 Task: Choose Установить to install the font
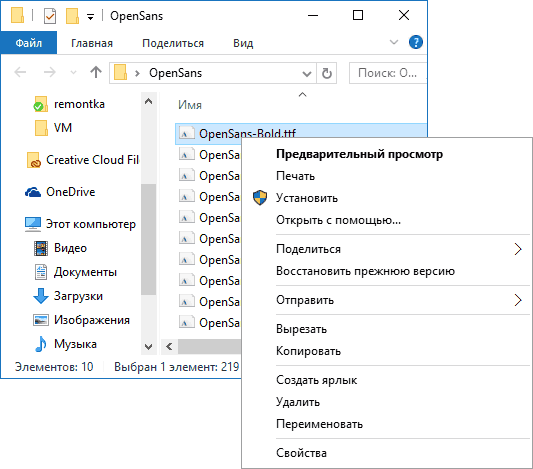tap(307, 198)
